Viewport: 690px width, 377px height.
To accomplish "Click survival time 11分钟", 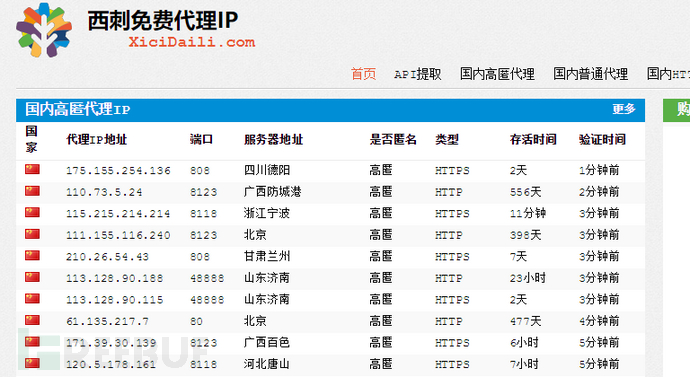I will (528, 213).
